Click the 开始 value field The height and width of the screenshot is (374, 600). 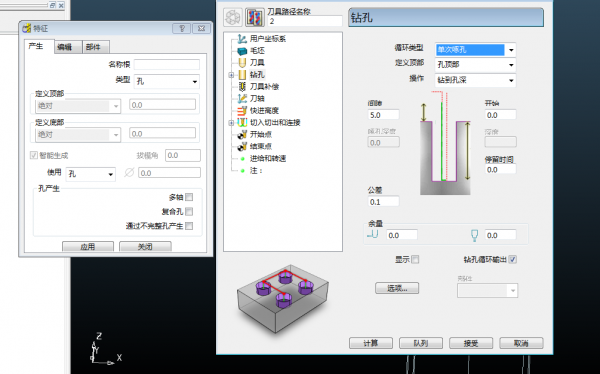(501, 115)
